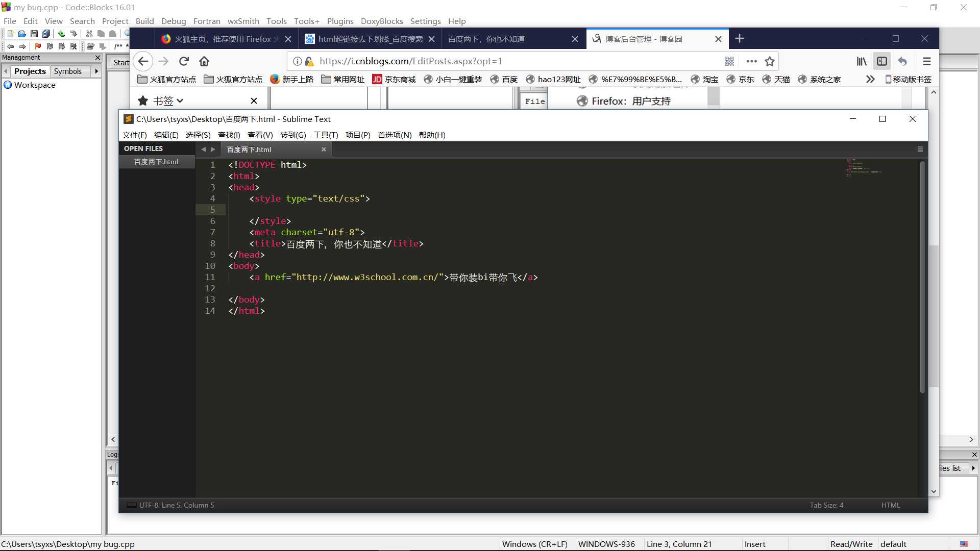Open DoxyBlocks menu in Code::Blocks
This screenshot has width=980, height=551.
click(382, 21)
